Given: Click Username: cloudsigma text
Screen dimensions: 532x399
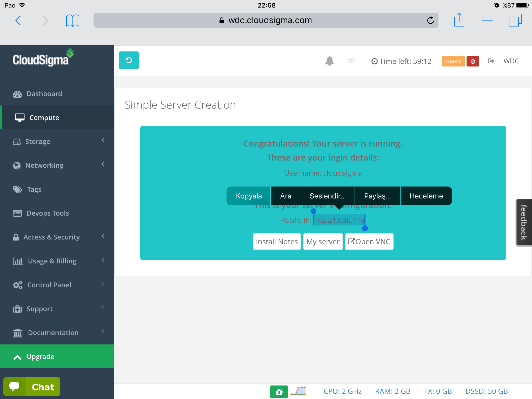Looking at the screenshot, I should 323,173.
